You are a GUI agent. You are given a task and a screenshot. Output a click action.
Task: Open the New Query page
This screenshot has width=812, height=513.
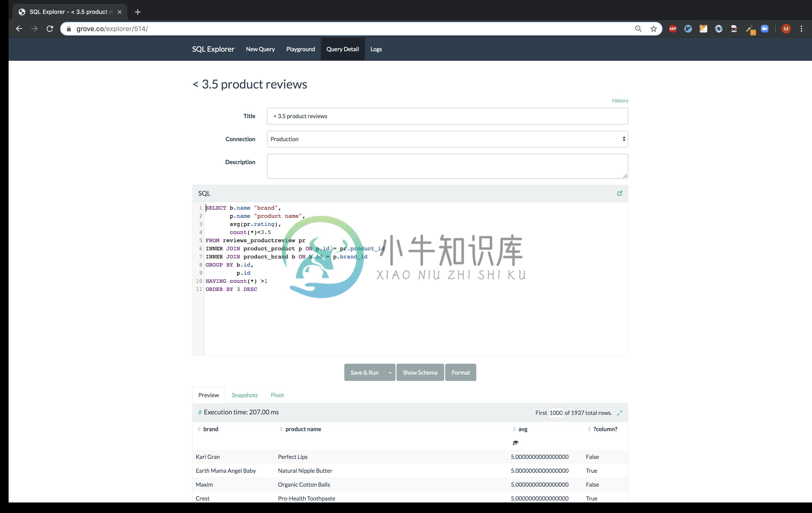(x=260, y=49)
